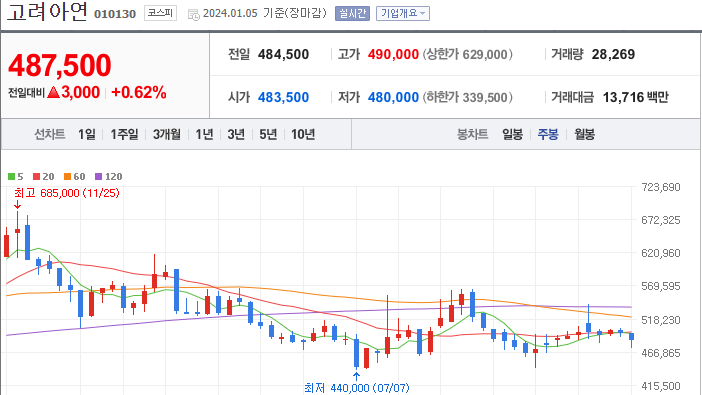Click the 415,500 price axis label
Viewport: 702px width, 395px height.
click(x=661, y=386)
